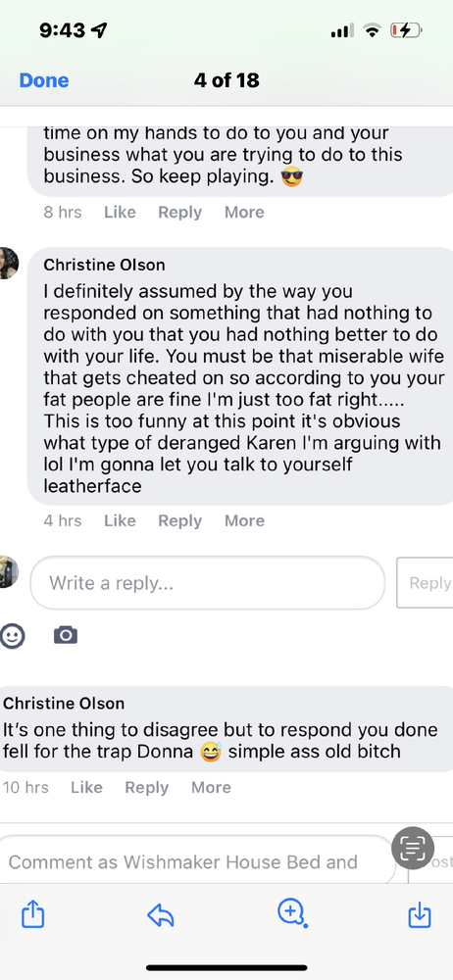Tap the Christine Olson name above leatherface comment
The image size is (453, 980).
105,265
